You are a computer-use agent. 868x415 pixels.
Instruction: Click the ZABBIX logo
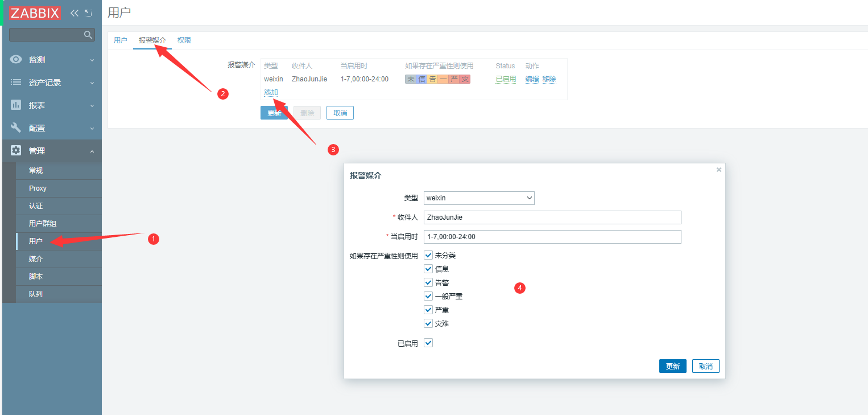tap(35, 13)
